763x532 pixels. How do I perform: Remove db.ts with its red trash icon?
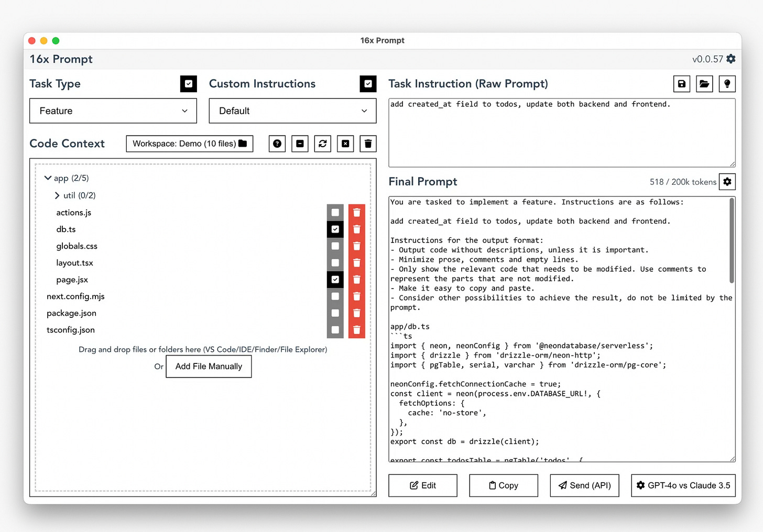[x=357, y=229]
